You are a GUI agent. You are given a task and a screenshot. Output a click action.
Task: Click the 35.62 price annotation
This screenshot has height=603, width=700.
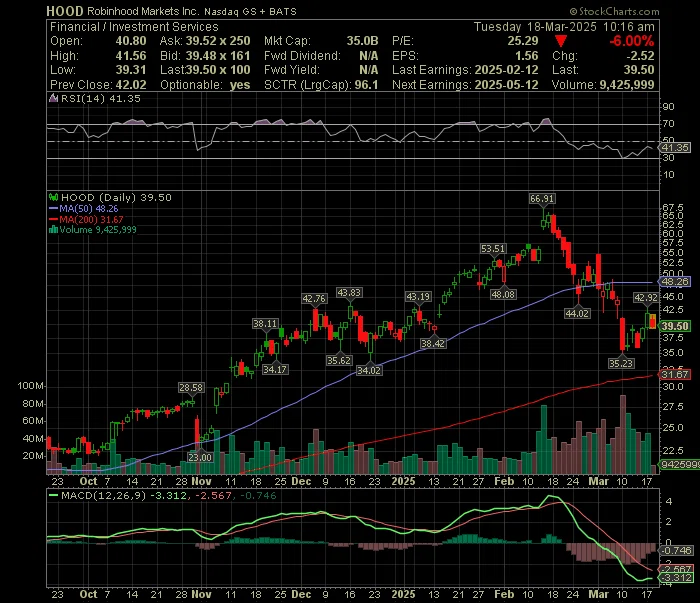click(339, 360)
